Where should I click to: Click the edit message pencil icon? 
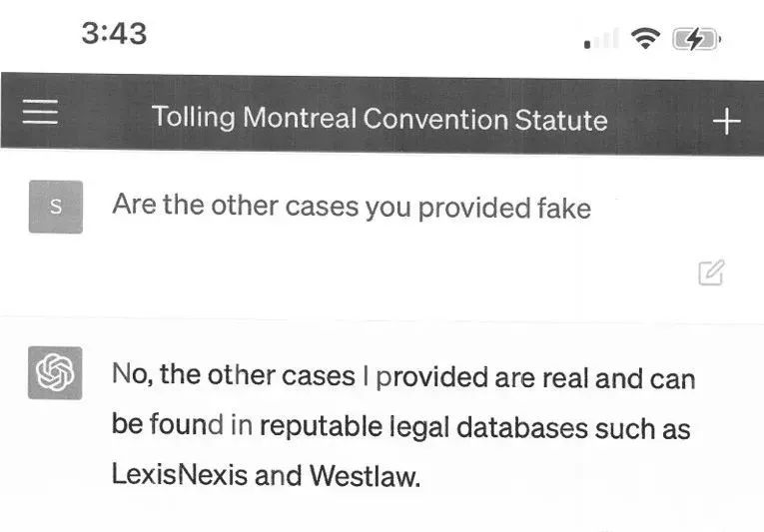tap(711, 272)
